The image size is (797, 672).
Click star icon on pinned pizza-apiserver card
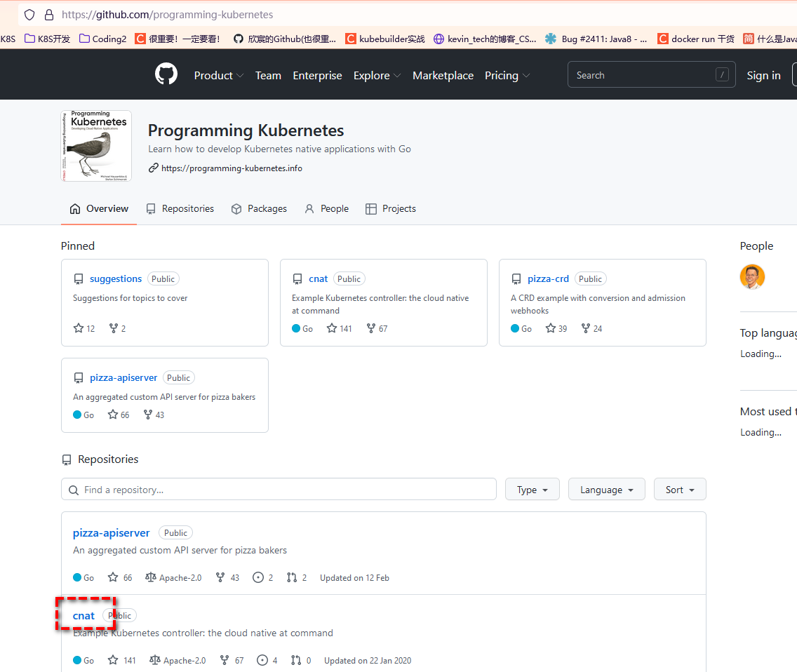pos(113,415)
